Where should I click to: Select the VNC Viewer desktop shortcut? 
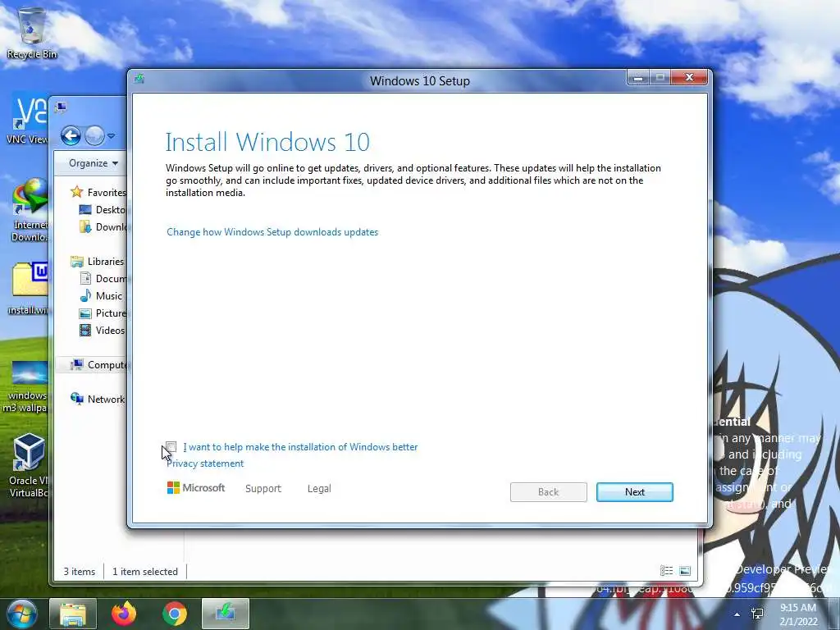[x=28, y=119]
